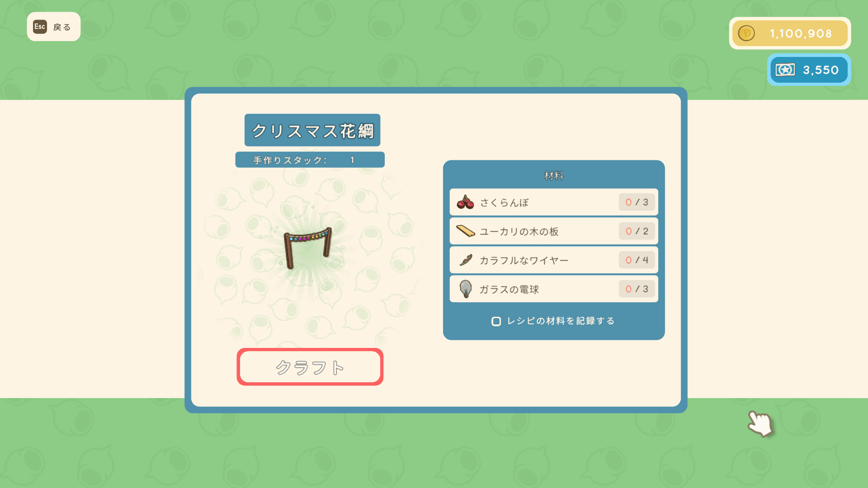Click the クラフト craft button
This screenshot has height=488, width=868.
point(310,367)
